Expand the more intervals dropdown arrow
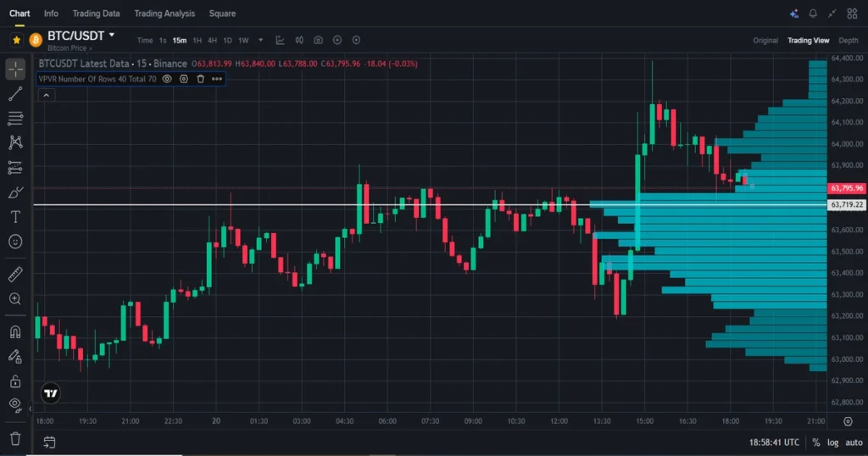Viewport: 868px width, 456px height. click(x=261, y=41)
